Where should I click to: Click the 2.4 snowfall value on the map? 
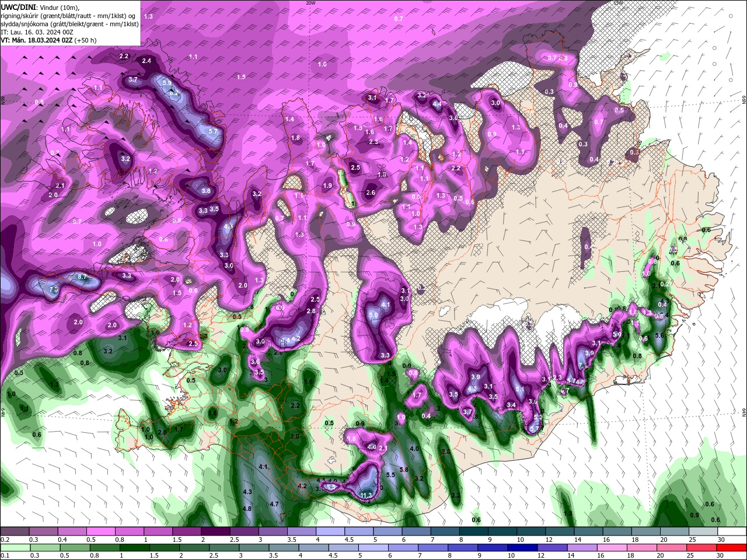(x=146, y=61)
